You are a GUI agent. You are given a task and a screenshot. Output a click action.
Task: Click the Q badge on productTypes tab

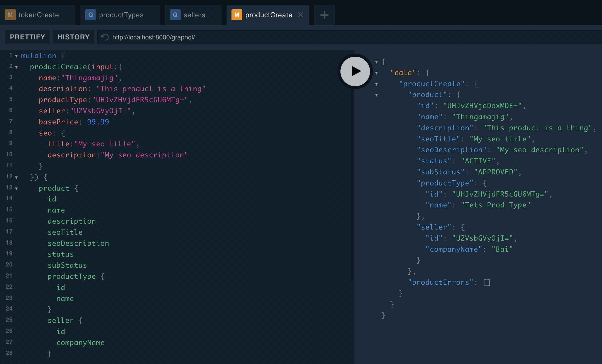coord(90,15)
